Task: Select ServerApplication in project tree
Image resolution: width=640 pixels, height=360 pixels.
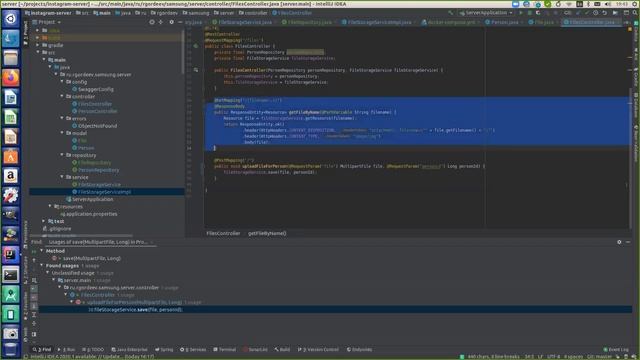Action: click(x=92, y=199)
